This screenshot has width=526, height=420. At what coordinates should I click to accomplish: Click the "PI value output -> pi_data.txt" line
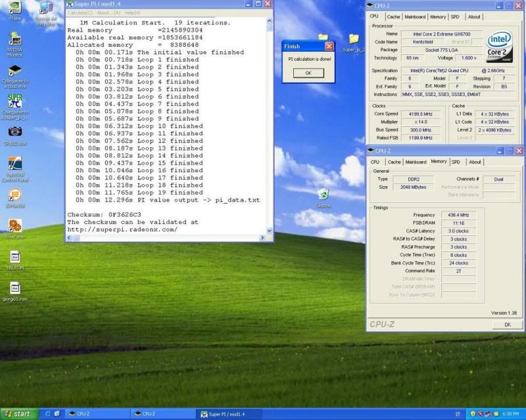[168, 200]
